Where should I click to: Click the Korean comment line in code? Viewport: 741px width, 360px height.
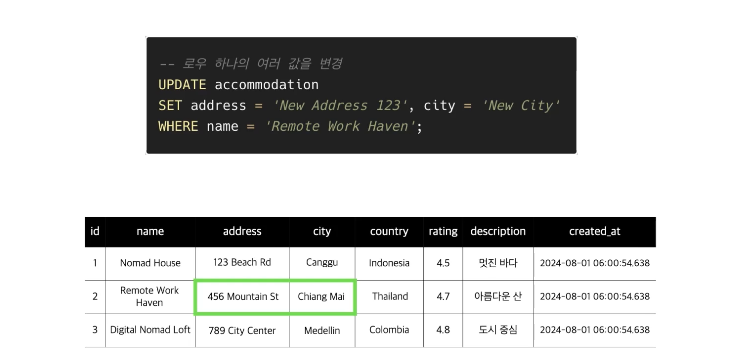tap(250, 64)
